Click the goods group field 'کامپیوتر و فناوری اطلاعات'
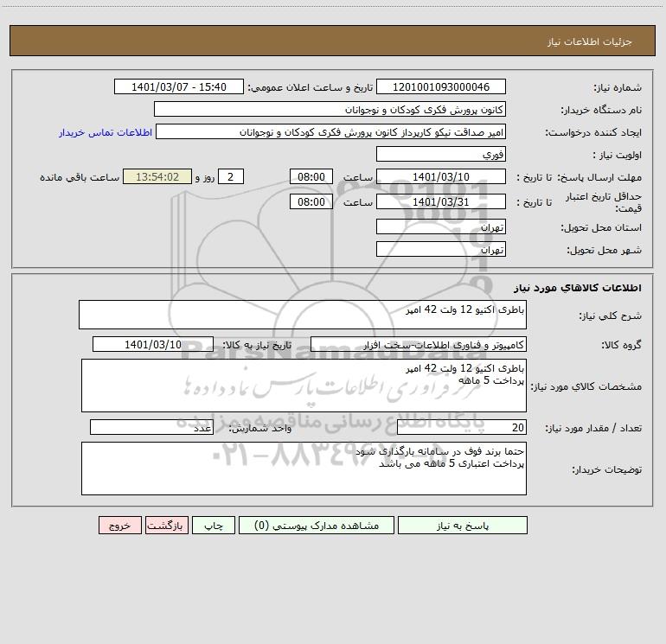Screen dimensions: 666x644 coord(419,344)
